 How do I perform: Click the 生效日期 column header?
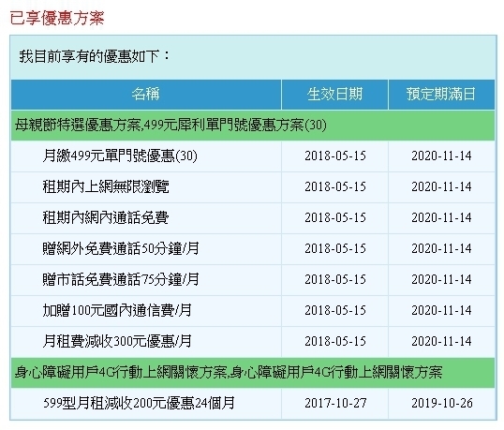[334, 95]
